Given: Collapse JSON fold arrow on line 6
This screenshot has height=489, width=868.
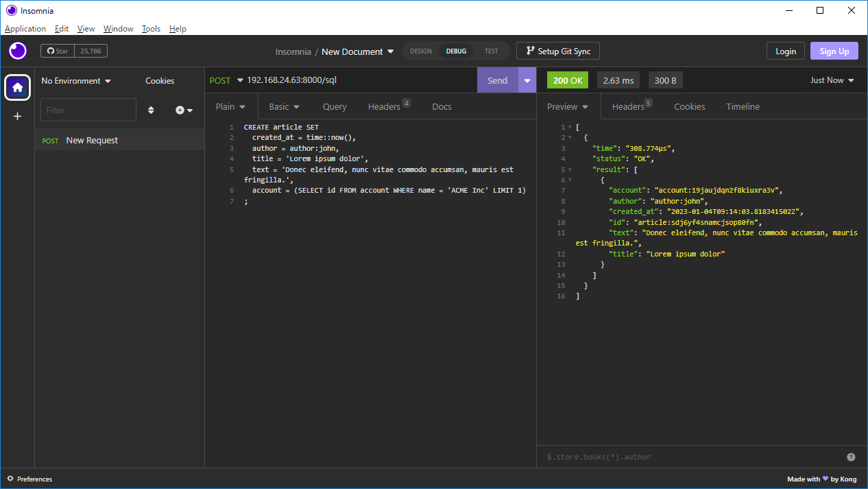Looking at the screenshot, I should pos(570,180).
